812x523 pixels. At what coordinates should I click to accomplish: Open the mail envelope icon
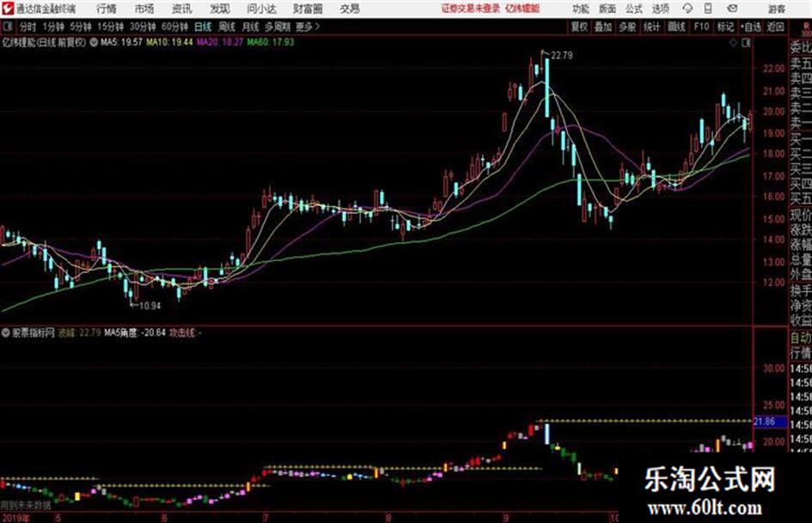(732, 9)
